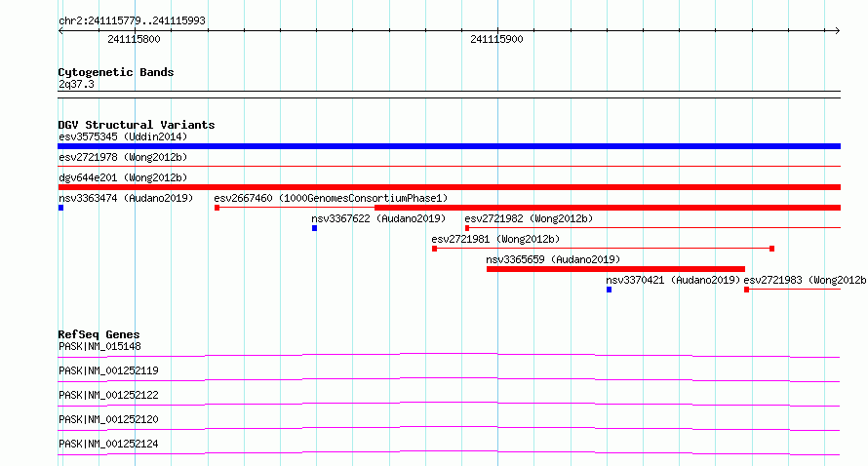The height and width of the screenshot is (466, 868).
Task: Open the PASK|NM_001252120 transcript label
Action: [x=108, y=419]
